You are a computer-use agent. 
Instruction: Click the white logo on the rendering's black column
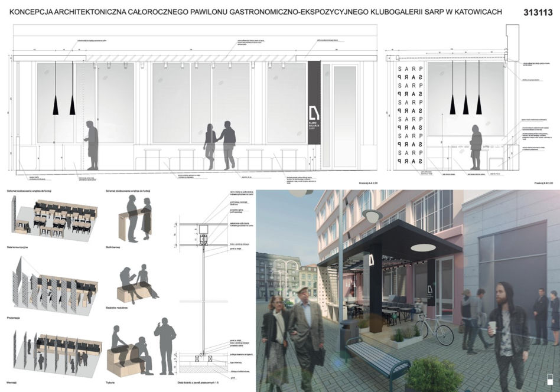372,260
